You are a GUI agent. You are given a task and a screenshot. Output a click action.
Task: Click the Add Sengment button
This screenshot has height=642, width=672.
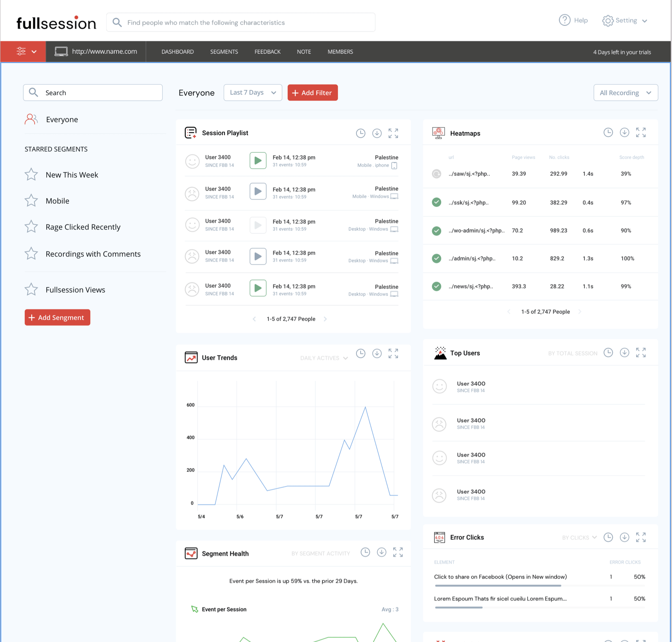pyautogui.click(x=58, y=318)
